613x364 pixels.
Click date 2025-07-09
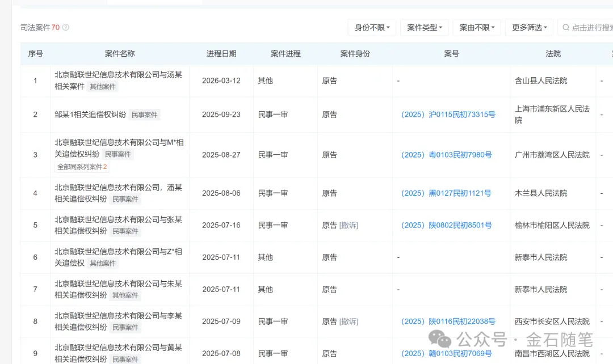(221, 321)
